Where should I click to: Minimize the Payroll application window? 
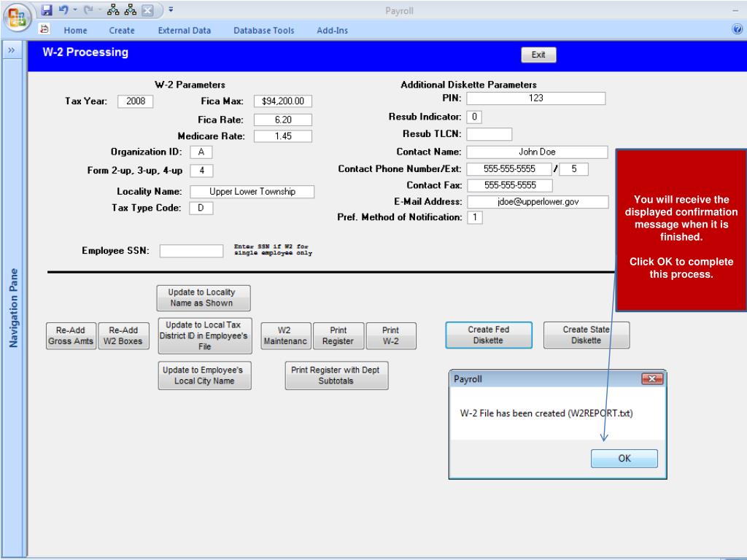pyautogui.click(x=735, y=10)
